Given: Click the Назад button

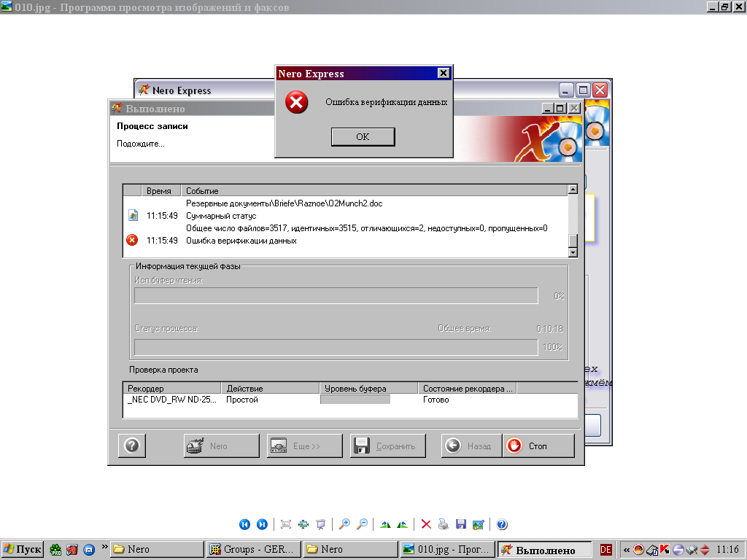Looking at the screenshot, I should click(x=472, y=446).
